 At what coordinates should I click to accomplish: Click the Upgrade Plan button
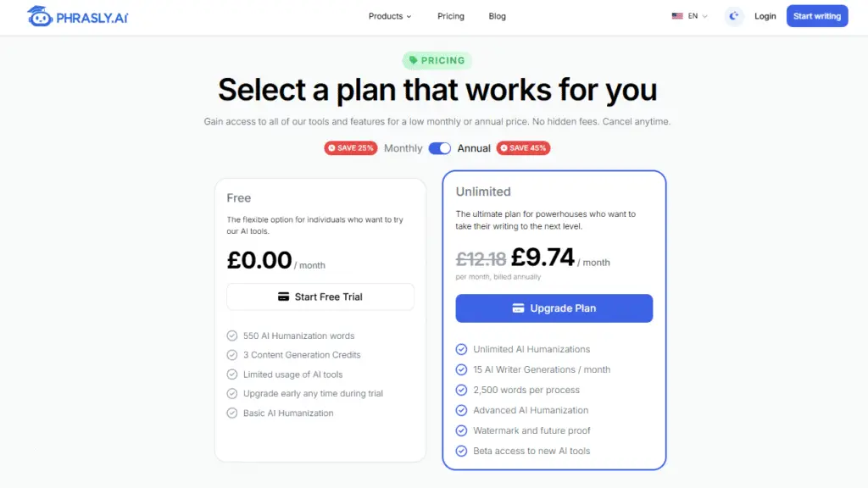click(x=554, y=308)
